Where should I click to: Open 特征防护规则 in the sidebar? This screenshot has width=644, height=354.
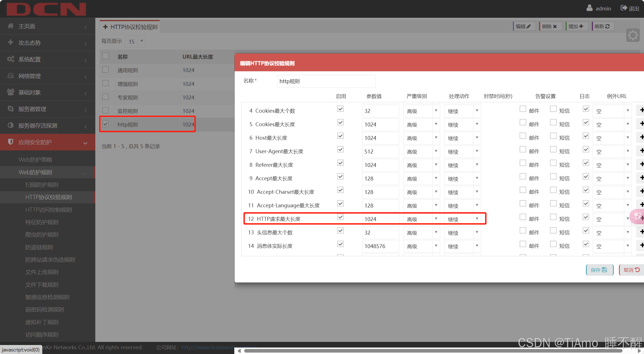(42, 222)
